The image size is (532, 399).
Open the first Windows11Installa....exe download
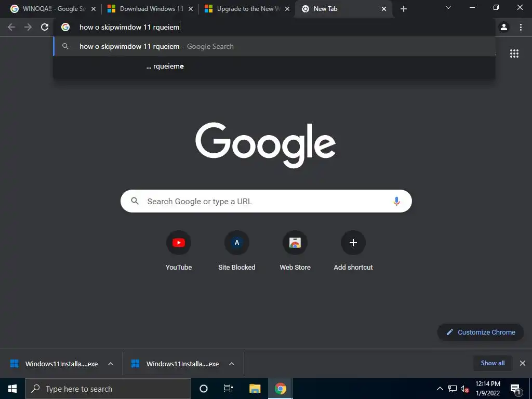pos(54,364)
